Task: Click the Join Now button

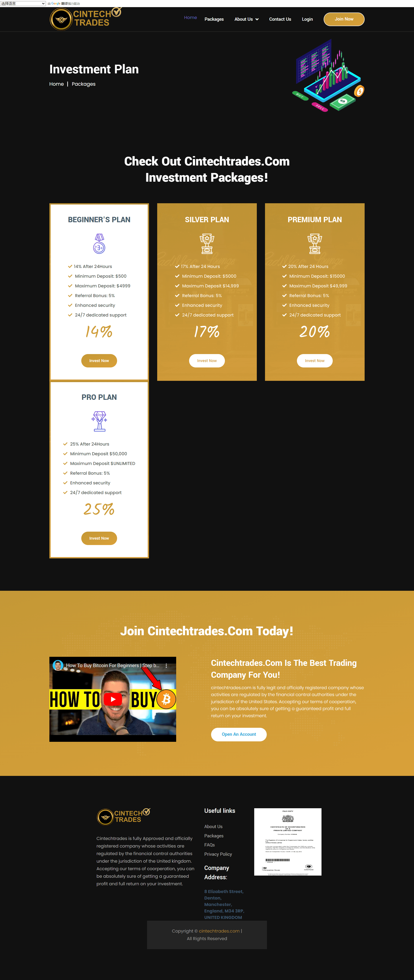Action: click(343, 19)
